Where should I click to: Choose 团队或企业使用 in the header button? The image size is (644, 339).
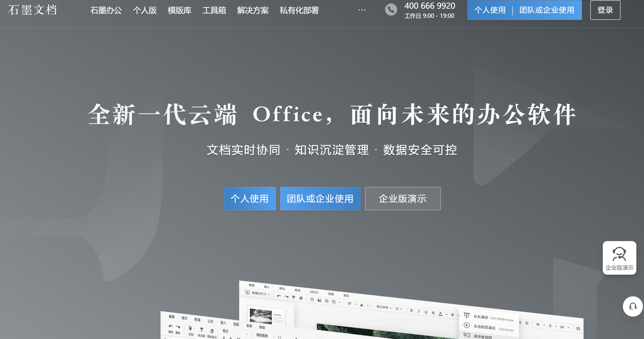(x=547, y=10)
